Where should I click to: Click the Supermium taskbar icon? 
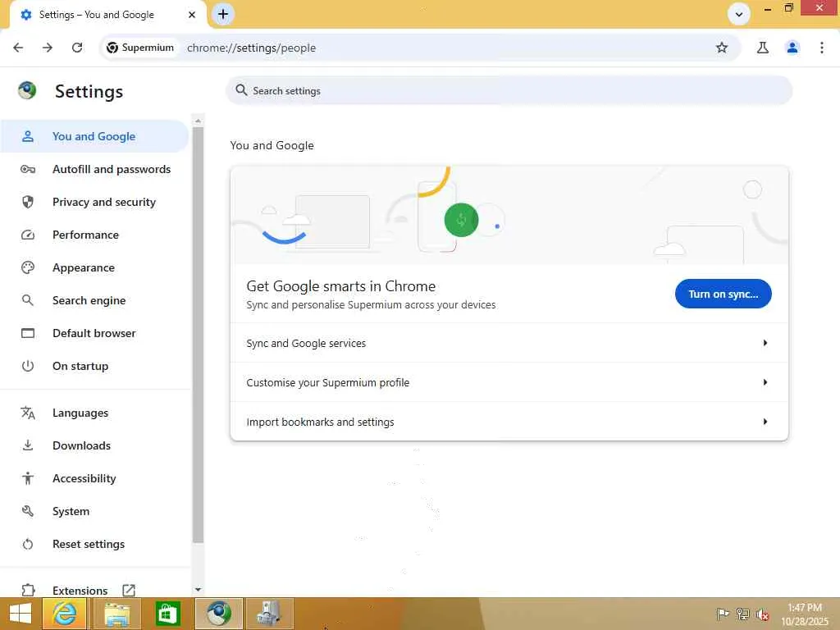click(219, 614)
